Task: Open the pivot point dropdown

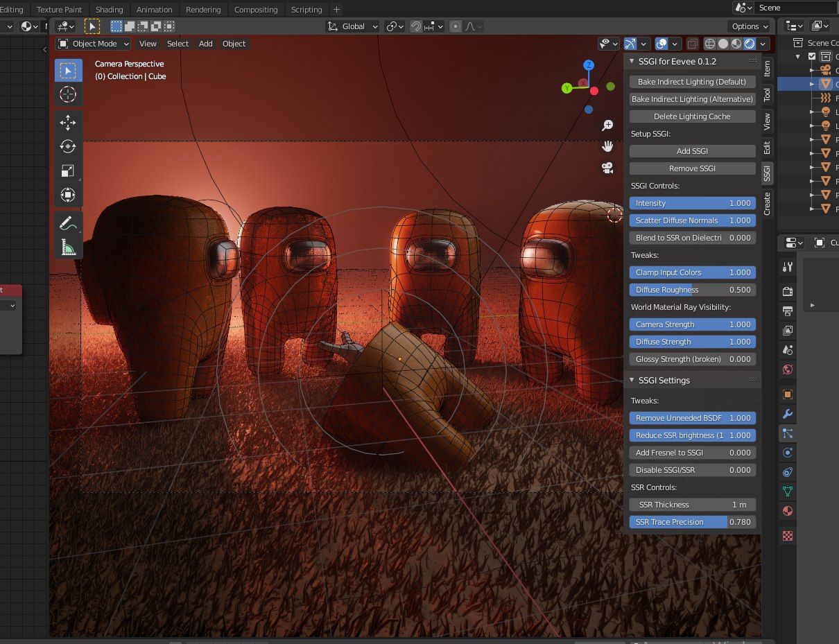Action: pyautogui.click(x=395, y=26)
